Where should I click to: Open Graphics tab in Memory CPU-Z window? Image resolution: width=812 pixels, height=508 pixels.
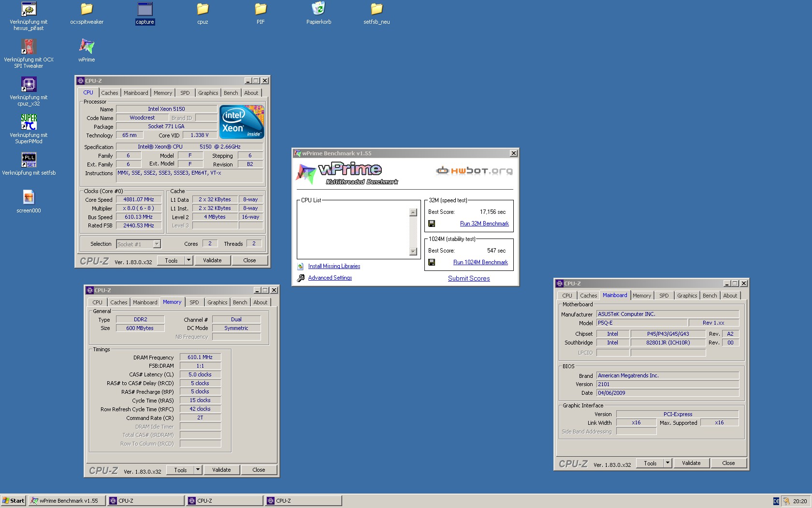217,302
